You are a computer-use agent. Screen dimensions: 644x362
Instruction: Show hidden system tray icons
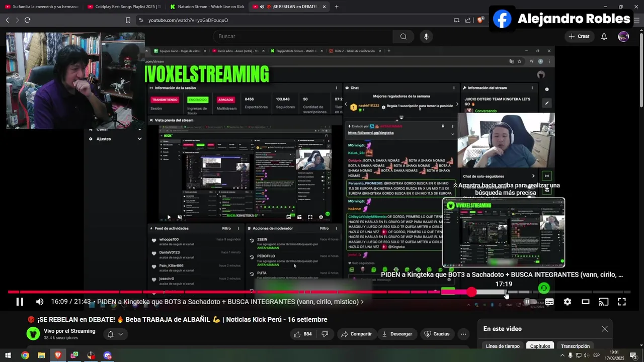(x=562, y=355)
